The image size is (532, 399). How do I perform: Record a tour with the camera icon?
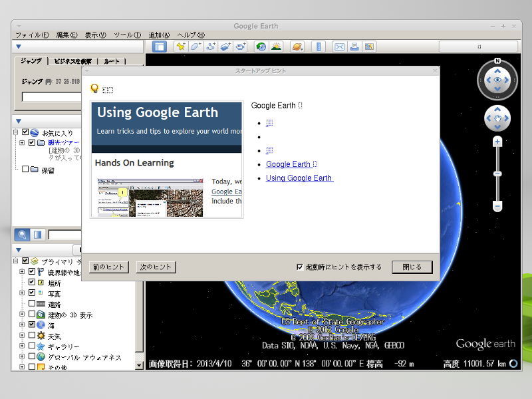(240, 47)
